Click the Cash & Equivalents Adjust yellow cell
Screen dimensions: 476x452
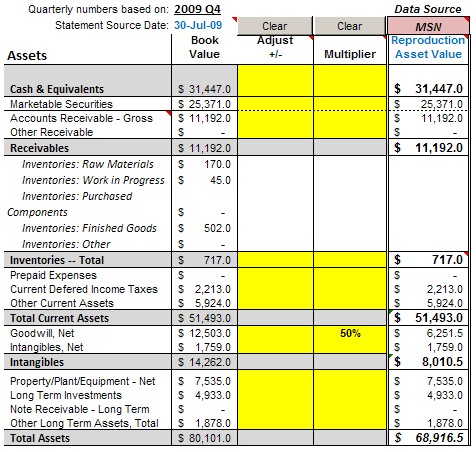(x=275, y=81)
